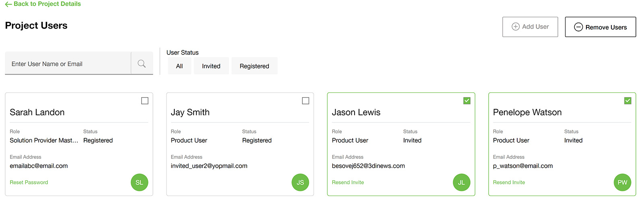Click Reset Password for Sarah Landon
The image size is (644, 202).
(29, 182)
